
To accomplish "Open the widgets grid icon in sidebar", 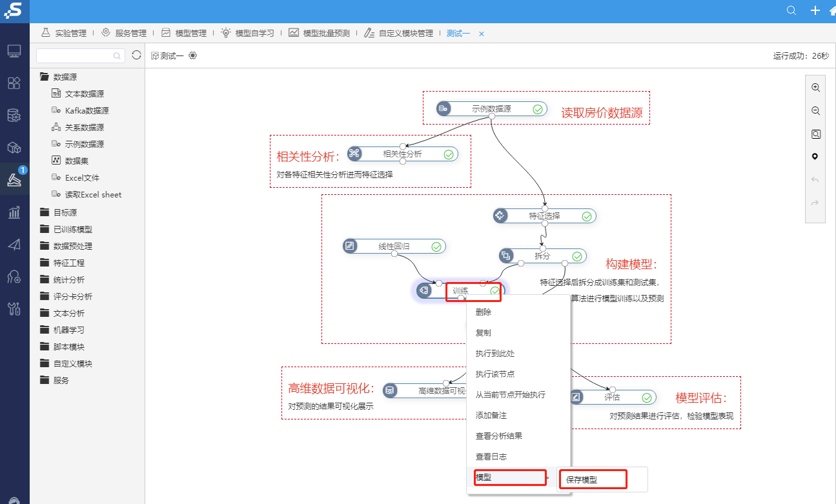I will coord(14,83).
